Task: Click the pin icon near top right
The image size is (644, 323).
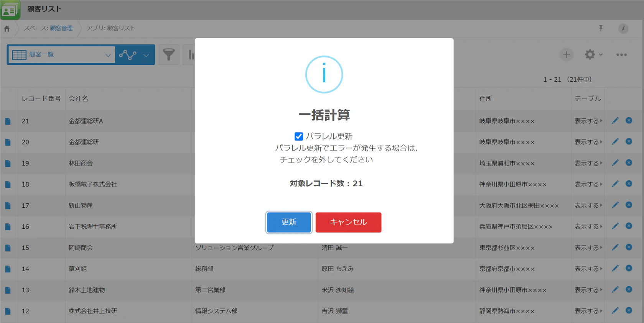Action: 601,28
